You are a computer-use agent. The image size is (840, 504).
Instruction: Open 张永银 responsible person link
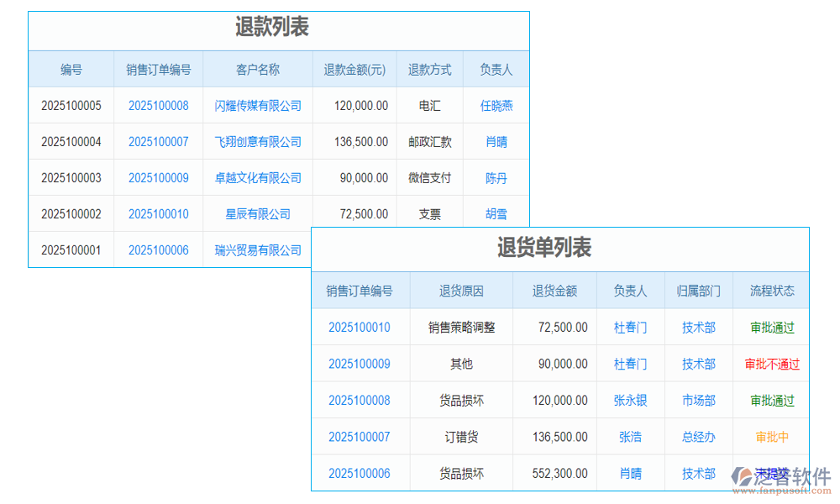coord(629,400)
